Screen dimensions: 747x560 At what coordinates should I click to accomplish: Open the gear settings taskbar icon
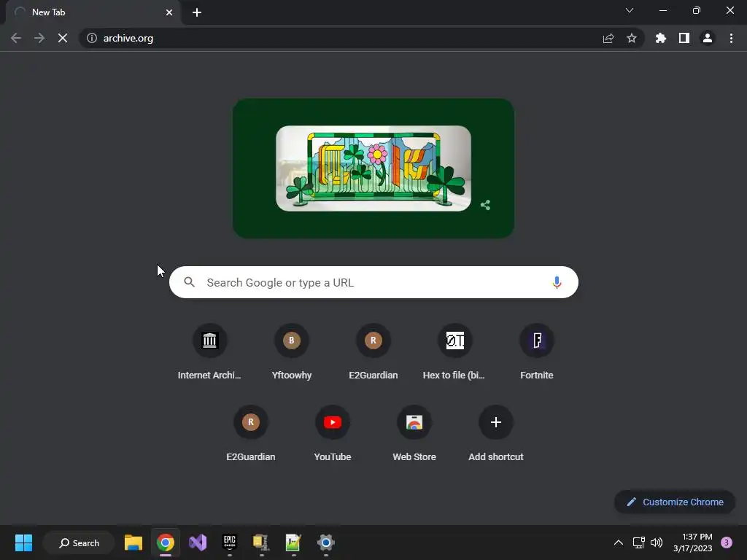pyautogui.click(x=326, y=542)
